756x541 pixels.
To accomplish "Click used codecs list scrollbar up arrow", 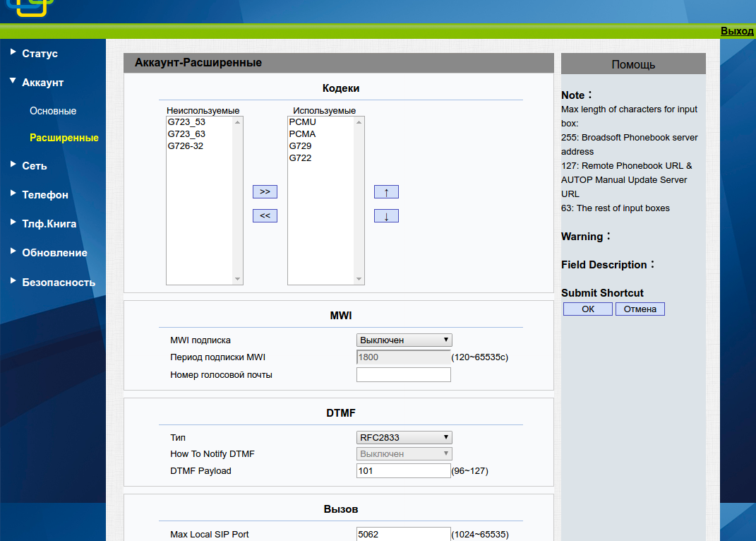I will tap(359, 123).
